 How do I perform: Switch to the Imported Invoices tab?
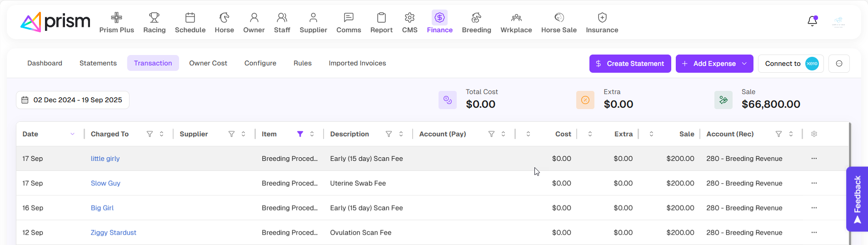(x=357, y=63)
